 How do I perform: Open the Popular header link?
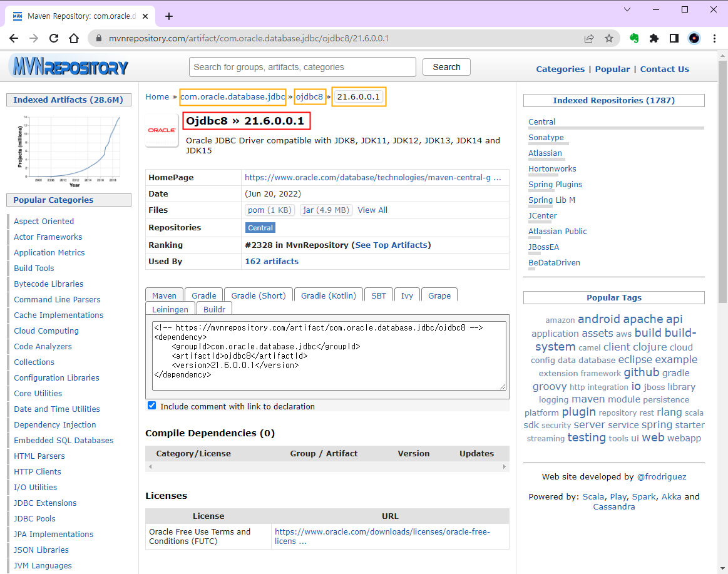tap(612, 69)
